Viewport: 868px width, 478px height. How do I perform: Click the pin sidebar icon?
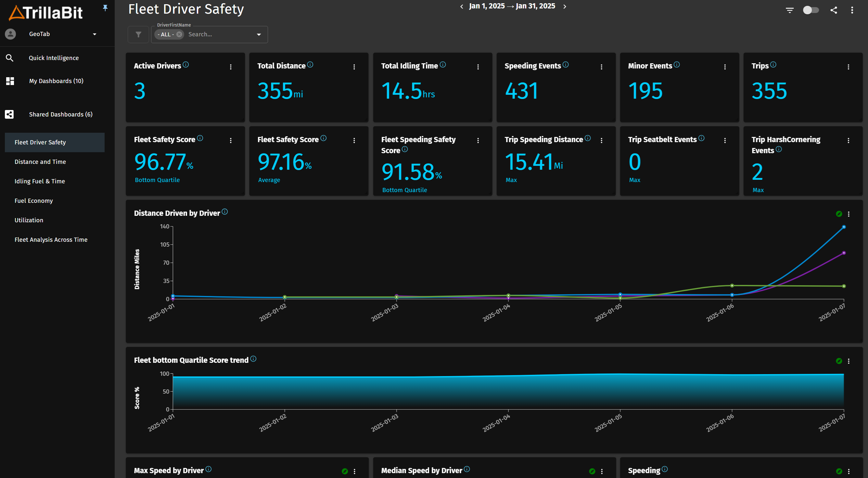coord(105,8)
